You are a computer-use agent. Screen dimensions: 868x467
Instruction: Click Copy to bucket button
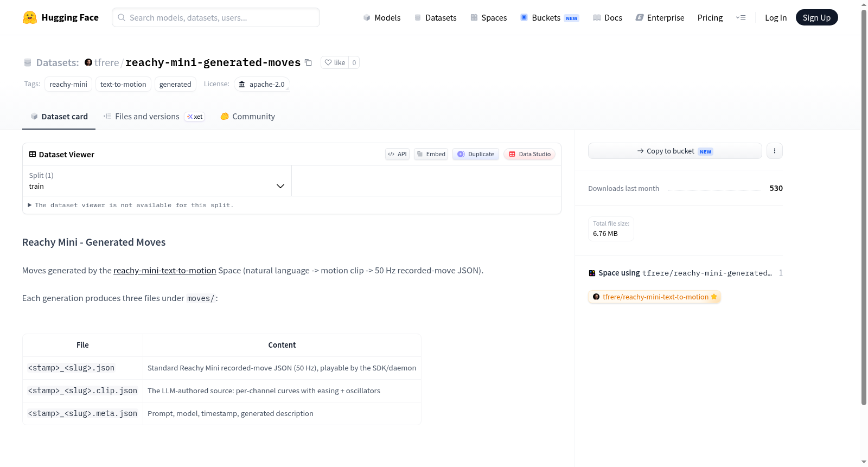point(675,151)
